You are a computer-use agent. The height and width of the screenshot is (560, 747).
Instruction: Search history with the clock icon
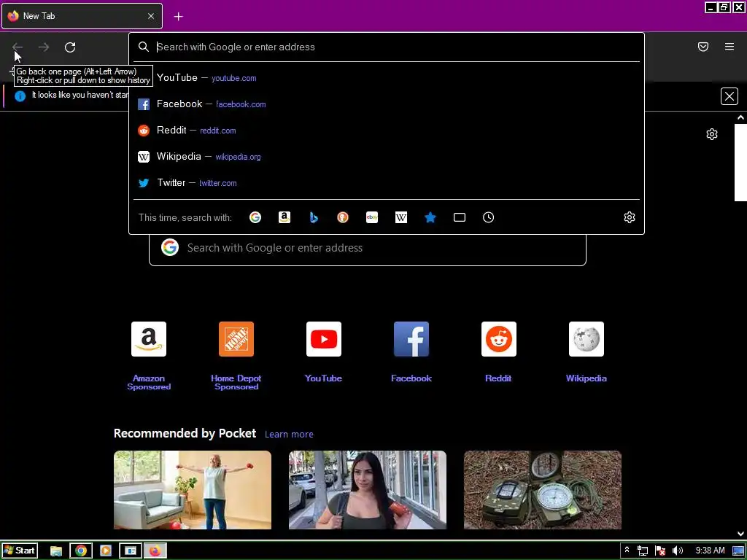pyautogui.click(x=488, y=217)
